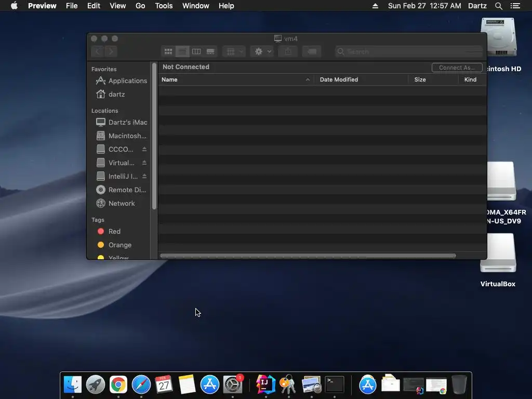The image size is (532, 399).
Task: Open the App Store icon beside Notes in the Dock
Action: point(210,385)
